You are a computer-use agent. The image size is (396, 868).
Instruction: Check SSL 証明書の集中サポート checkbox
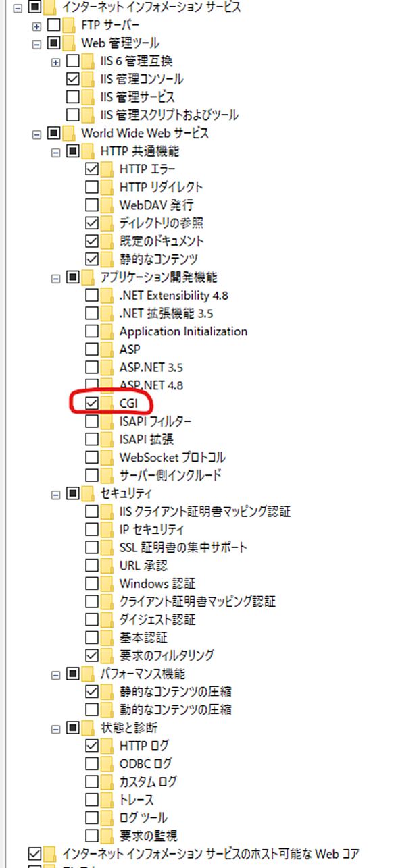[92, 547]
